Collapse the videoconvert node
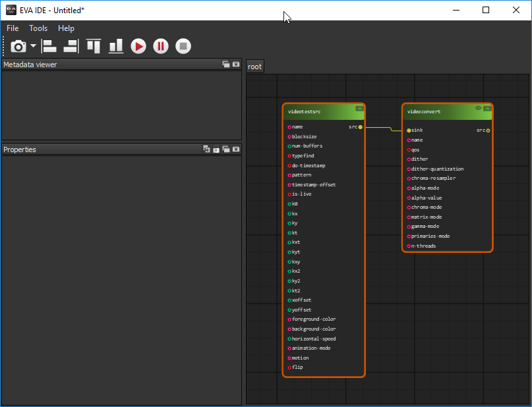This screenshot has width=532, height=407. pos(487,108)
